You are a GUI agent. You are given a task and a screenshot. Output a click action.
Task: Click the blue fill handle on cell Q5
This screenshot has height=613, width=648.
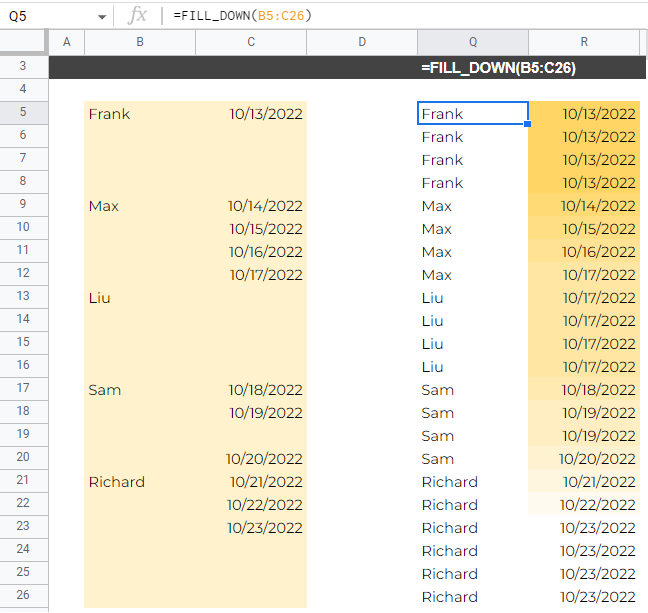point(527,124)
